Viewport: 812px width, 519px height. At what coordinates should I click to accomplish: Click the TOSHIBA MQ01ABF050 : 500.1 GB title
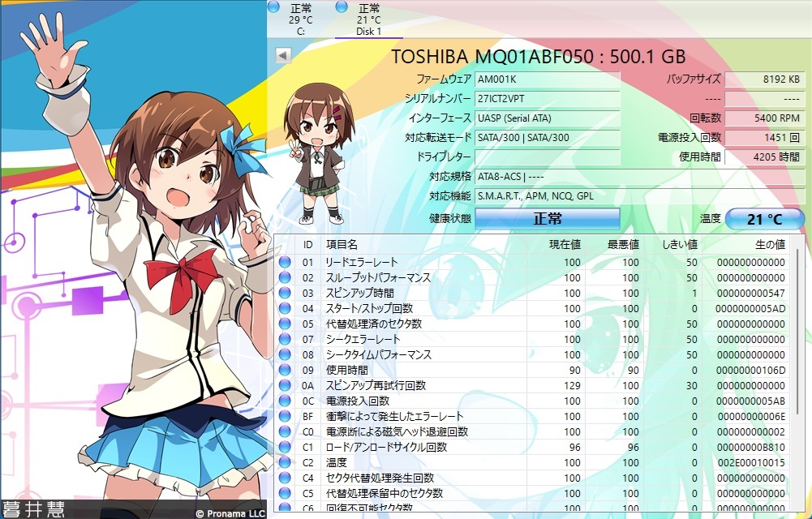click(x=538, y=56)
